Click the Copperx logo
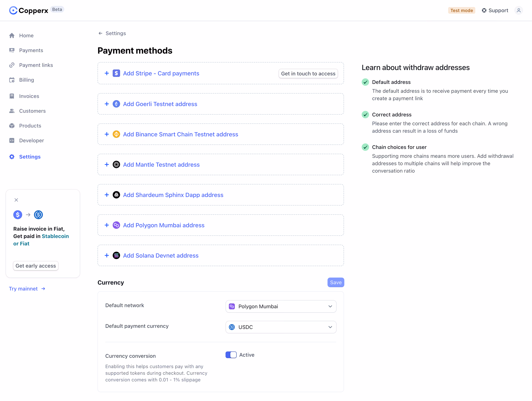532x401 pixels. (29, 10)
